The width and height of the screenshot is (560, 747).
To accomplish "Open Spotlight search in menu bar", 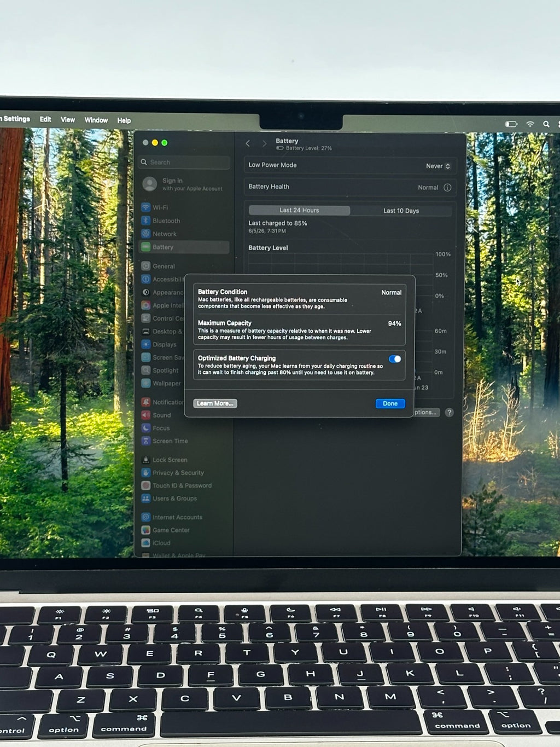I will [x=546, y=124].
